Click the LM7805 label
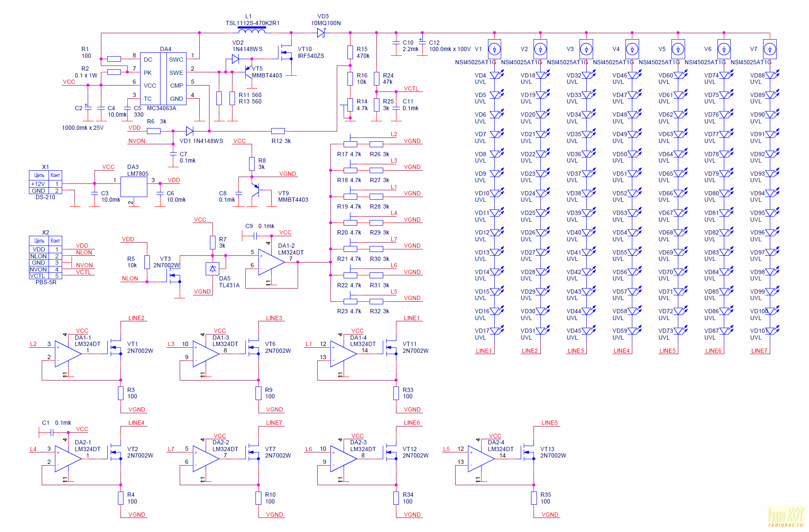Image resolution: width=809 pixels, height=532 pixels. tap(138, 174)
